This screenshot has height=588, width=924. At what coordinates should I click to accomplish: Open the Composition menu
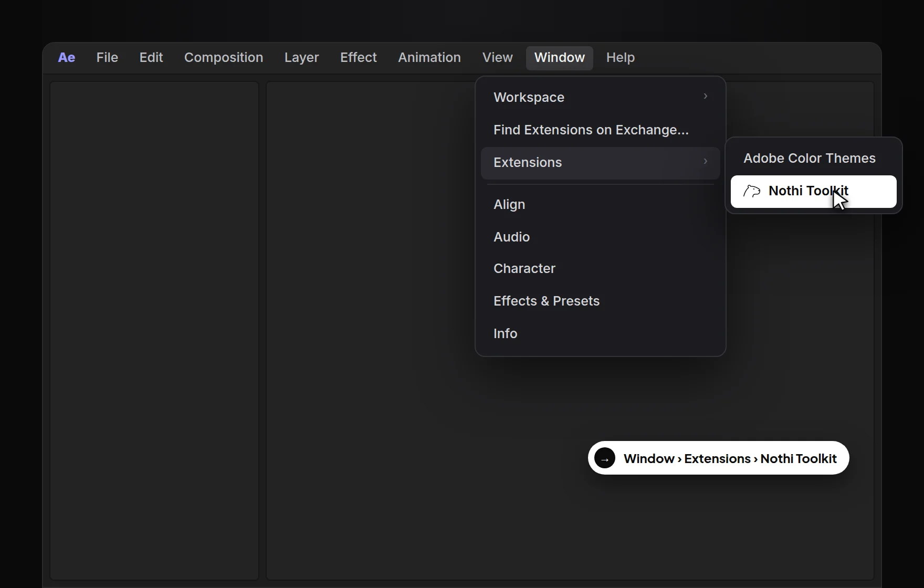[x=224, y=57]
